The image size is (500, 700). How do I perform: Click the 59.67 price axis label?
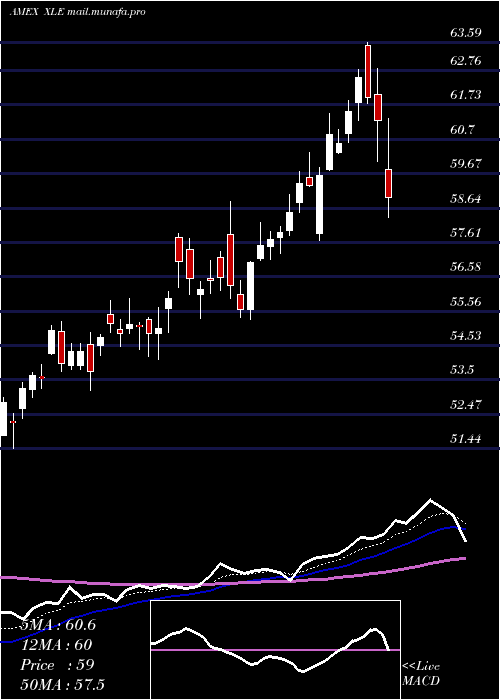[x=466, y=163]
